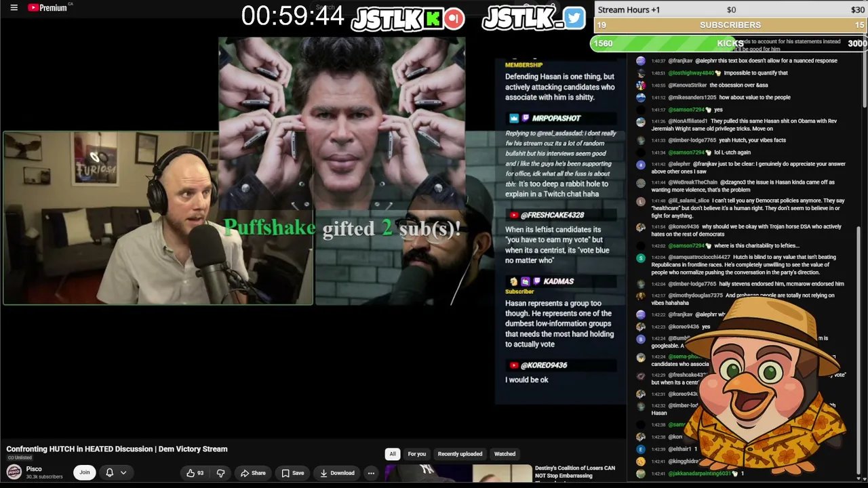The width and height of the screenshot is (868, 488).
Task: Save the video to a playlist
Action: (293, 473)
